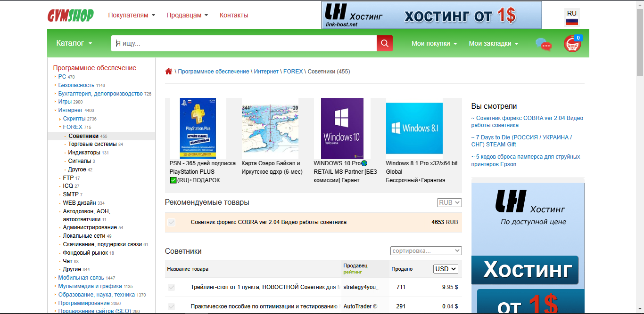Click the Продавец рейтинг column header
The width and height of the screenshot is (644, 314).
pyautogui.click(x=355, y=269)
